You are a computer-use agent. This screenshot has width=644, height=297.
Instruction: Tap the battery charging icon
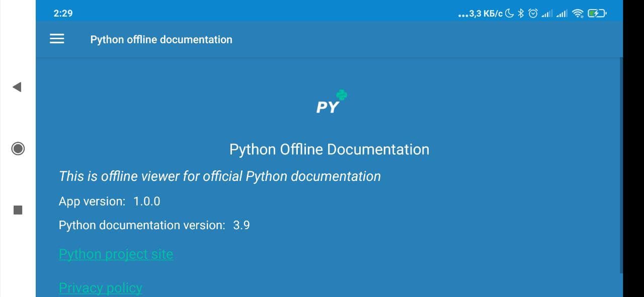(x=597, y=14)
